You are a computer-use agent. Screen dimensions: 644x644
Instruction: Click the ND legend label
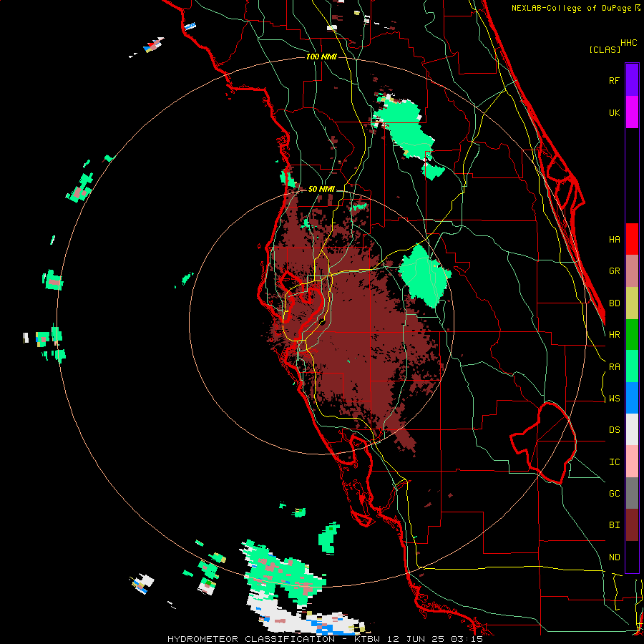[614, 557]
